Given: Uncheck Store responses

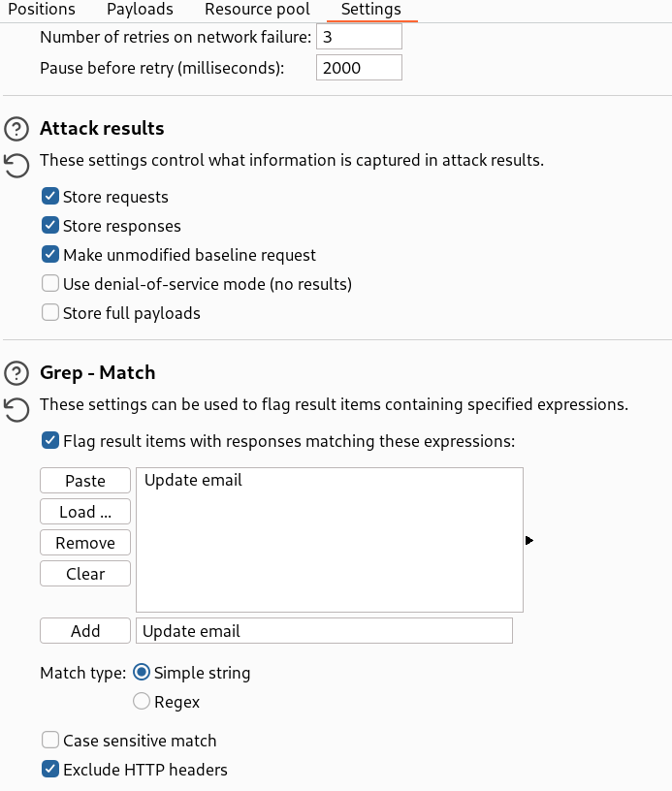Looking at the screenshot, I should [x=50, y=225].
